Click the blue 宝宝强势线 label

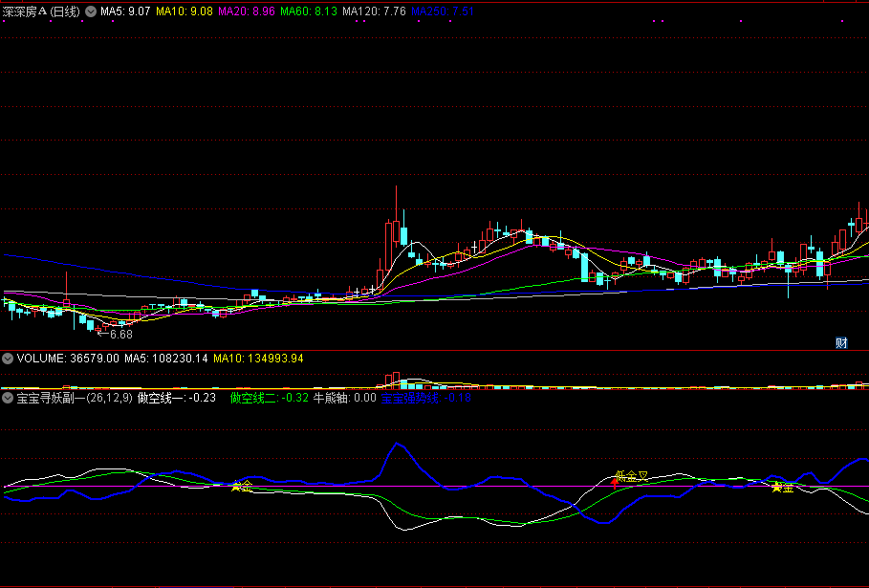pos(409,397)
